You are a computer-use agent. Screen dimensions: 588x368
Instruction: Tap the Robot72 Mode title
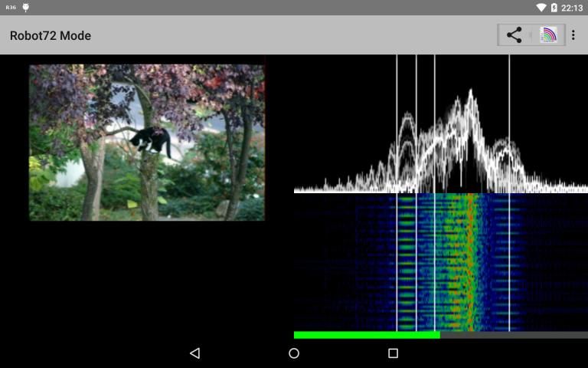coord(51,35)
